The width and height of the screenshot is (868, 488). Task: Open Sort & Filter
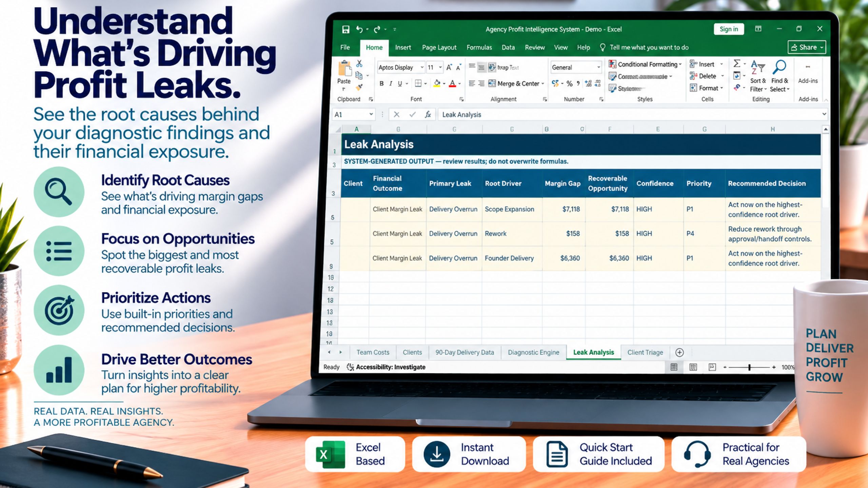coord(758,76)
